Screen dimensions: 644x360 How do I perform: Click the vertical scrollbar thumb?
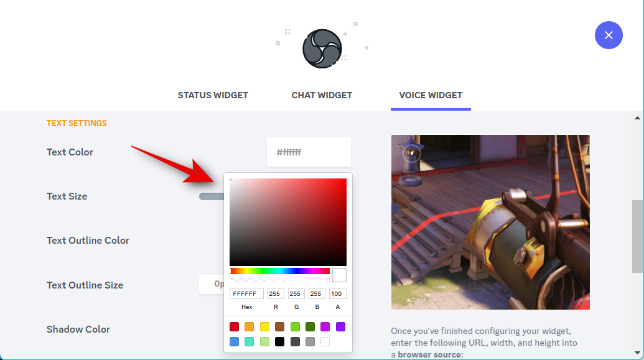[x=637, y=236]
